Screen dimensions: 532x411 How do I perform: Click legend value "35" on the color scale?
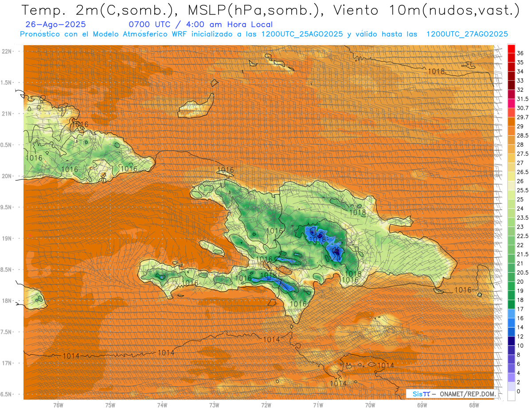(520, 63)
